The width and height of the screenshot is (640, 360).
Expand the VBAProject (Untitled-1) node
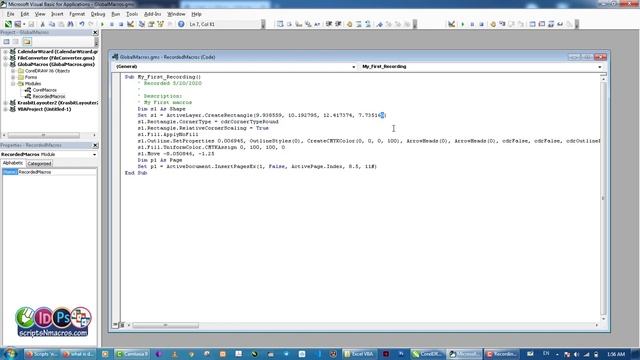(x=6, y=109)
